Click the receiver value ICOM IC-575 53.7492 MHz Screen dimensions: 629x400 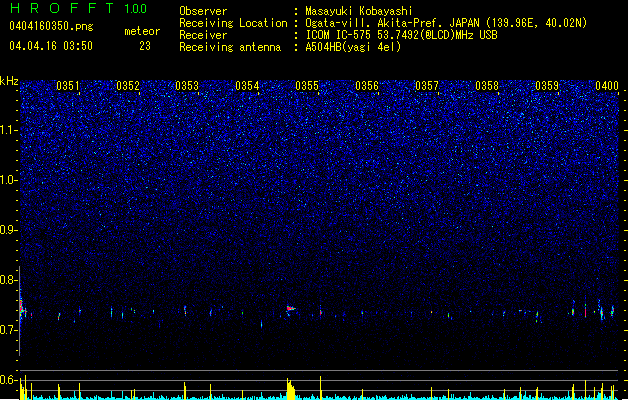[401, 35]
